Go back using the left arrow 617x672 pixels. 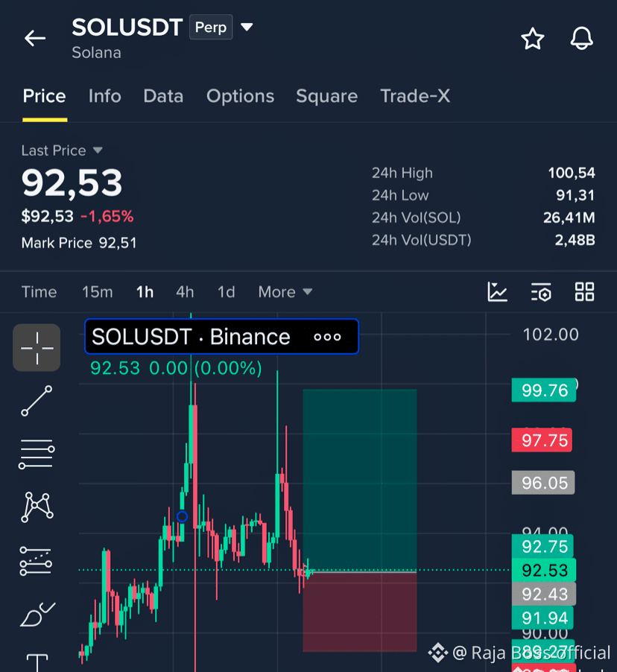(35, 38)
